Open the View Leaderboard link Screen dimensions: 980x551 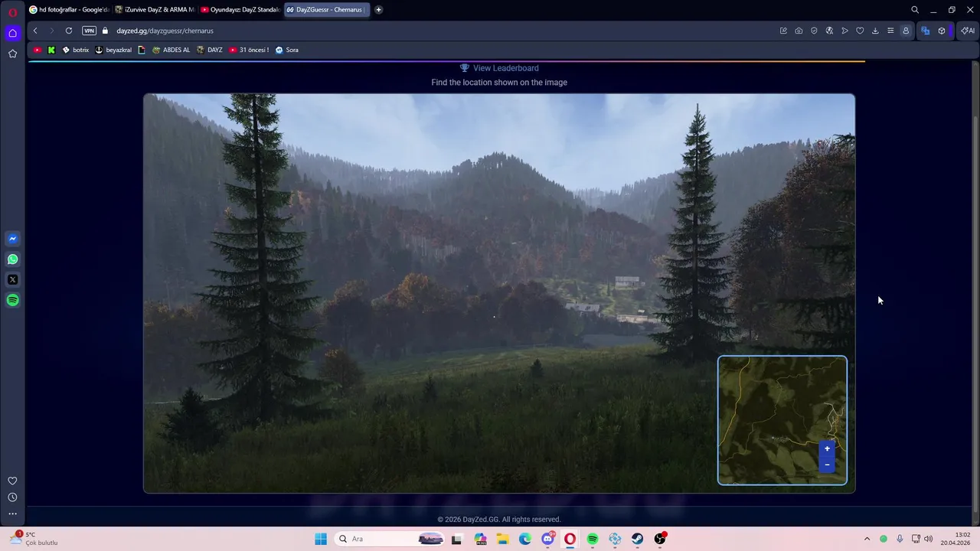499,68
